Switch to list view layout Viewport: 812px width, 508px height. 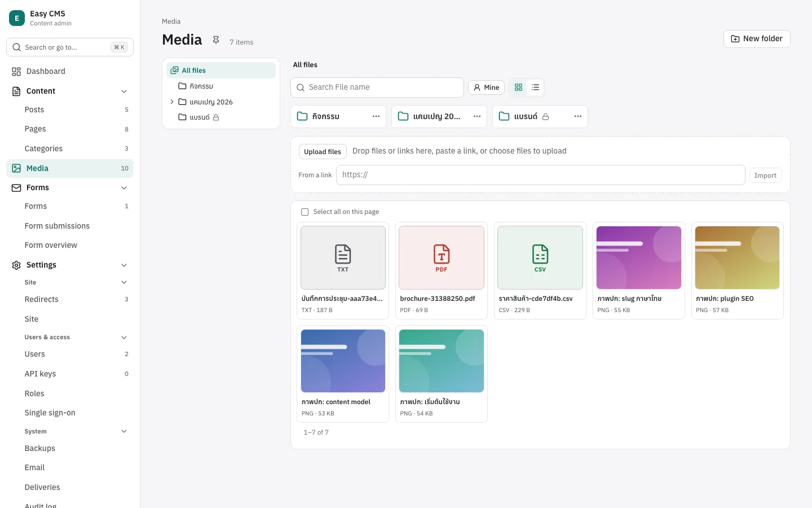click(536, 87)
